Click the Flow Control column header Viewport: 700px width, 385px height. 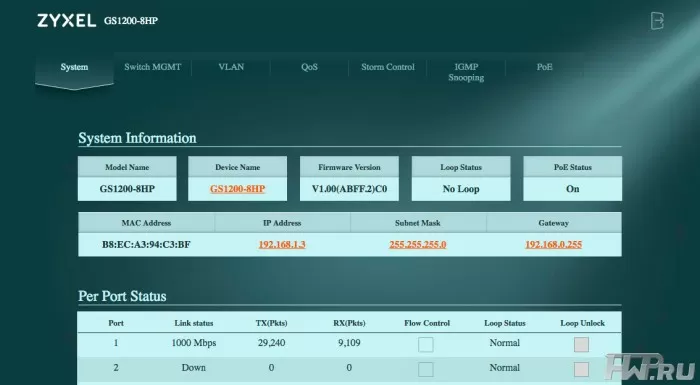coord(427,323)
